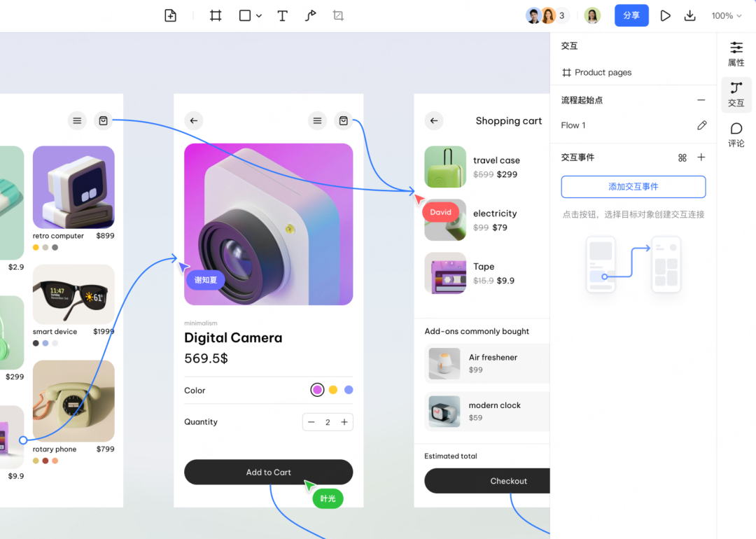Click shopping bag icon on camera page
This screenshot has width=756, height=539.
(x=343, y=120)
